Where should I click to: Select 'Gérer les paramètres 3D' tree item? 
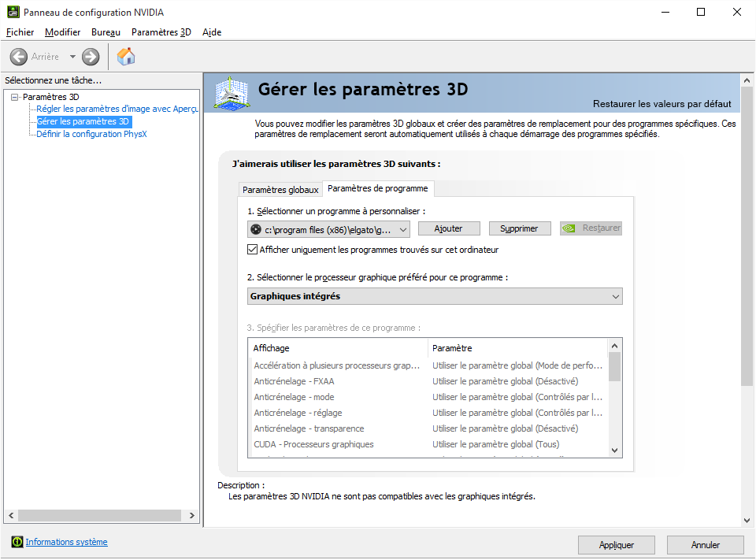point(83,121)
